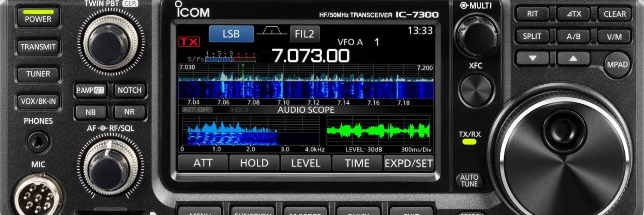
Task: Tap the S/Po meter bar
Action: pos(231,59)
